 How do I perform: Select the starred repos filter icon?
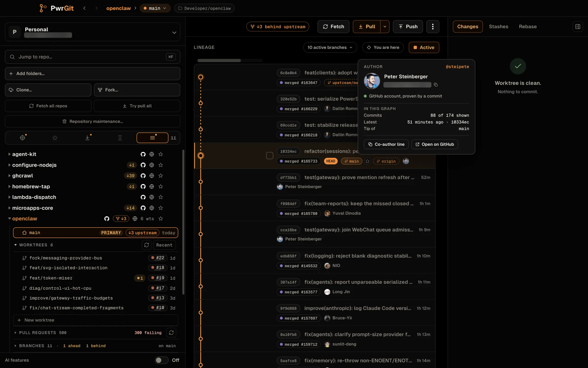(x=55, y=138)
